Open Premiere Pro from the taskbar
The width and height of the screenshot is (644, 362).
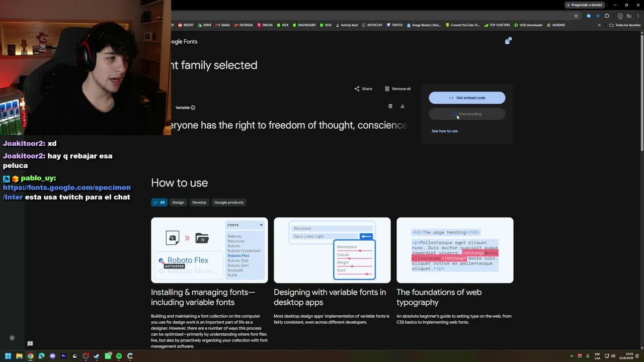coord(63,356)
